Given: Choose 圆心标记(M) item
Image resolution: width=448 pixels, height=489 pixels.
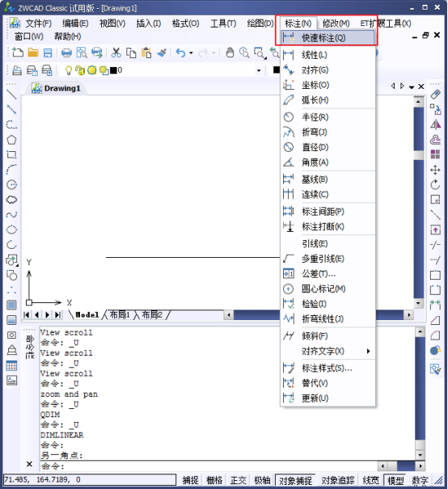Looking at the screenshot, I should click(328, 289).
